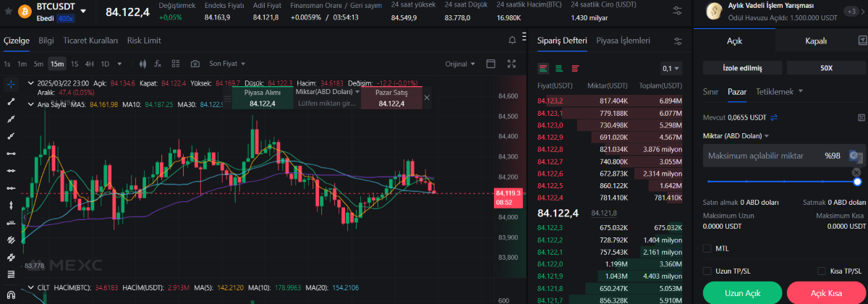The image size is (868, 304).
Task: Toggle the chart layout panel icon
Action: 491,64
